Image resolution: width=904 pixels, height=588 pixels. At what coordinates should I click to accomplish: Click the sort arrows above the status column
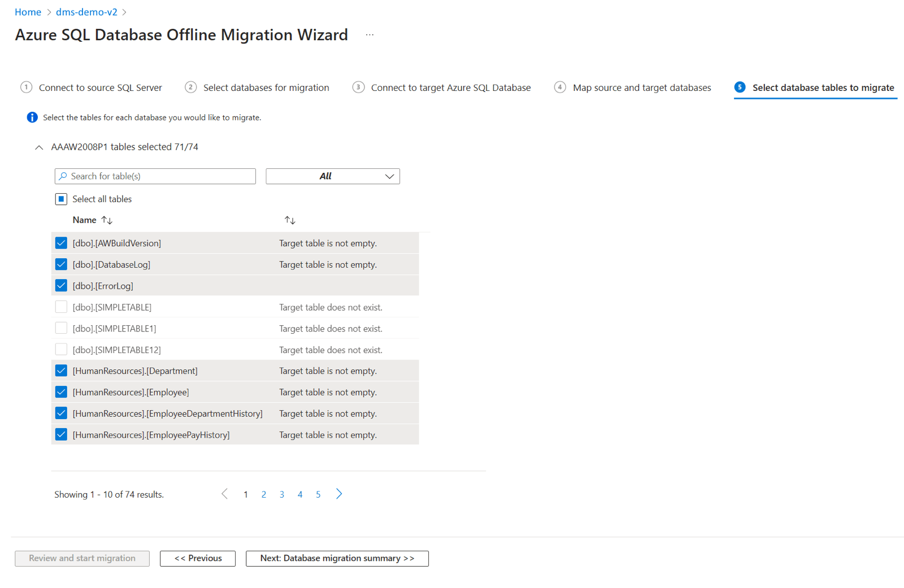tap(290, 220)
